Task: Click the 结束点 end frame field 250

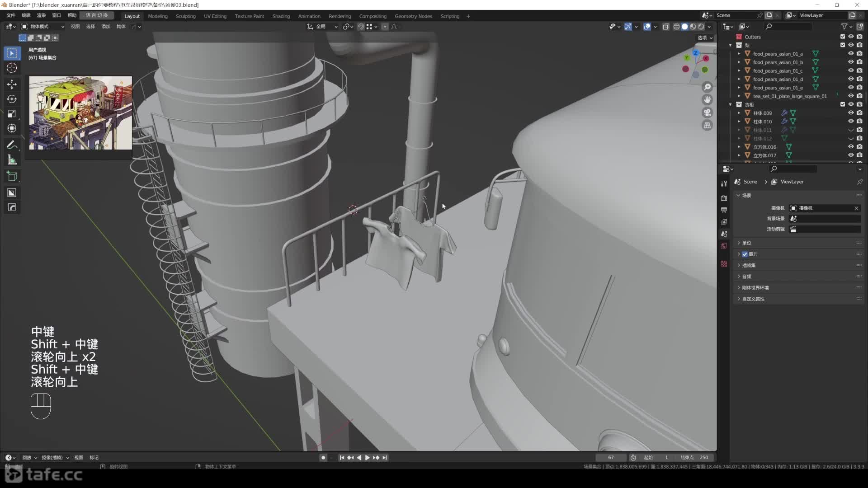Action: 694,458
